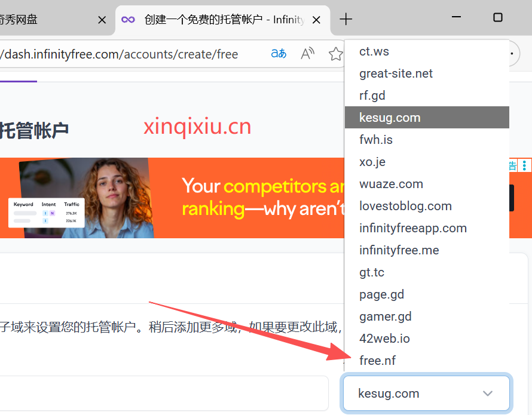Open ad options three-dot icon on banner

pyautogui.click(x=524, y=165)
